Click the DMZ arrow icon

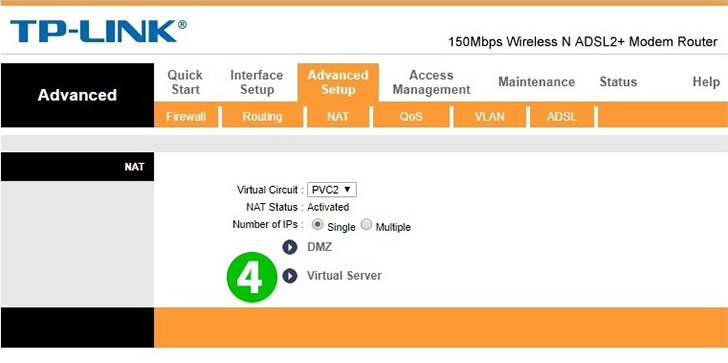point(290,247)
